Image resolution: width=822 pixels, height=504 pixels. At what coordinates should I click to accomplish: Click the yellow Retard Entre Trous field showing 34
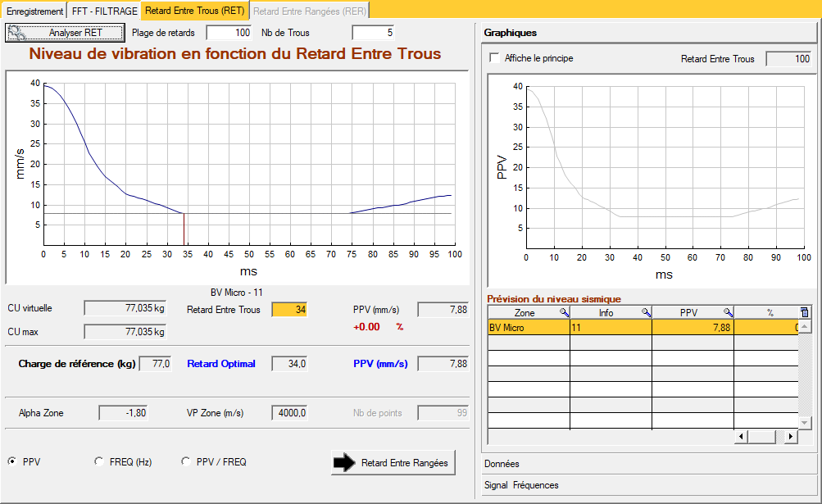click(x=289, y=310)
